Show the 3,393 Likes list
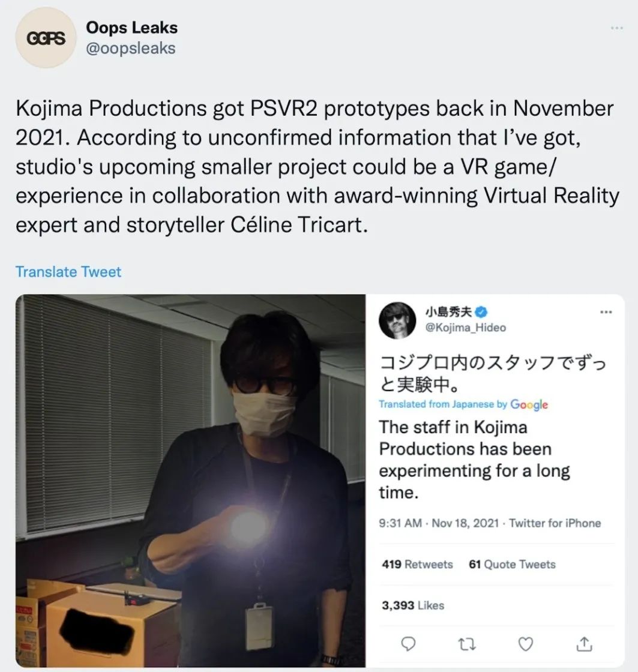The height and width of the screenshot is (672, 638). (x=413, y=606)
